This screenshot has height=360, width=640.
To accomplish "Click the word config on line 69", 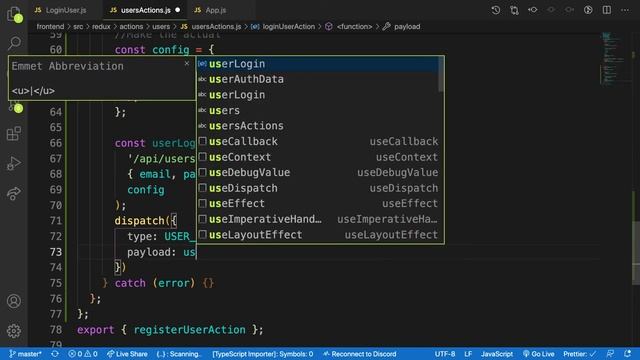I will [146, 189].
